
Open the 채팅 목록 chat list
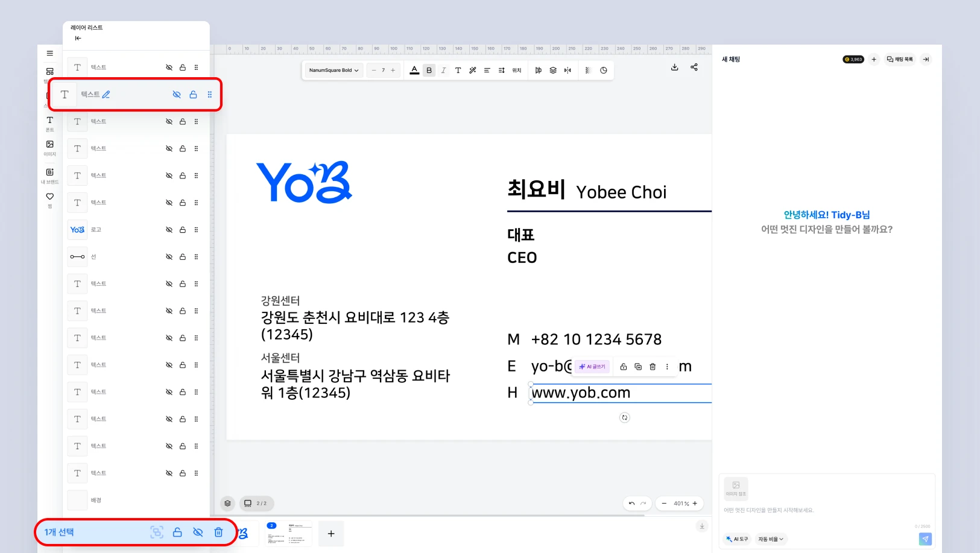coord(900,59)
